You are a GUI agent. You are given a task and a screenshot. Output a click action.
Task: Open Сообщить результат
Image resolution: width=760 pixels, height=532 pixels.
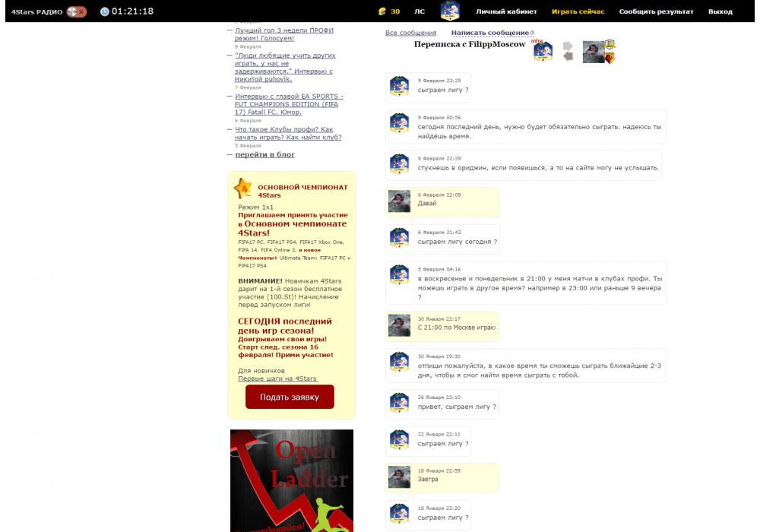click(x=657, y=11)
